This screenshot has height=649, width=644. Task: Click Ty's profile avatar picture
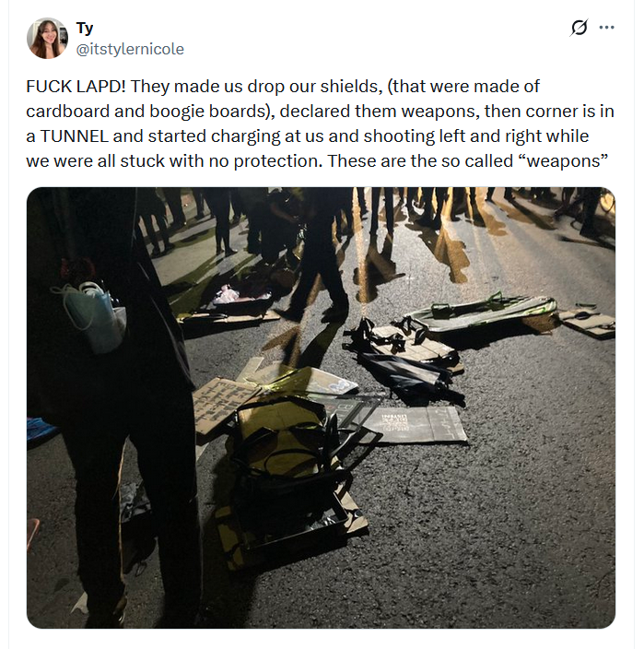[x=47, y=38]
